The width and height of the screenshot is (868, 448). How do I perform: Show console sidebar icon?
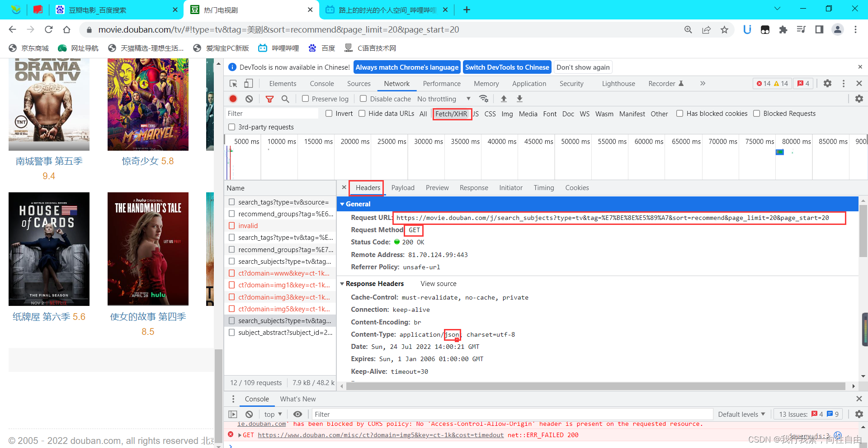coord(233,414)
